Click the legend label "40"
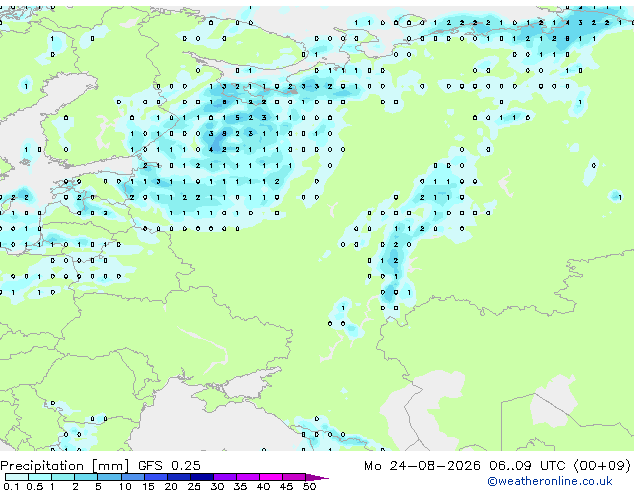 [x=263, y=486]
